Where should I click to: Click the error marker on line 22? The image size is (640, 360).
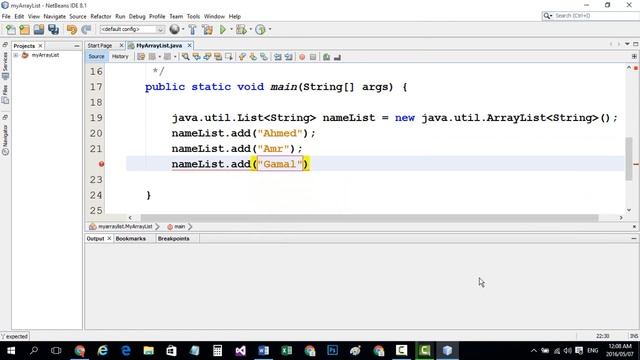pyautogui.click(x=101, y=164)
